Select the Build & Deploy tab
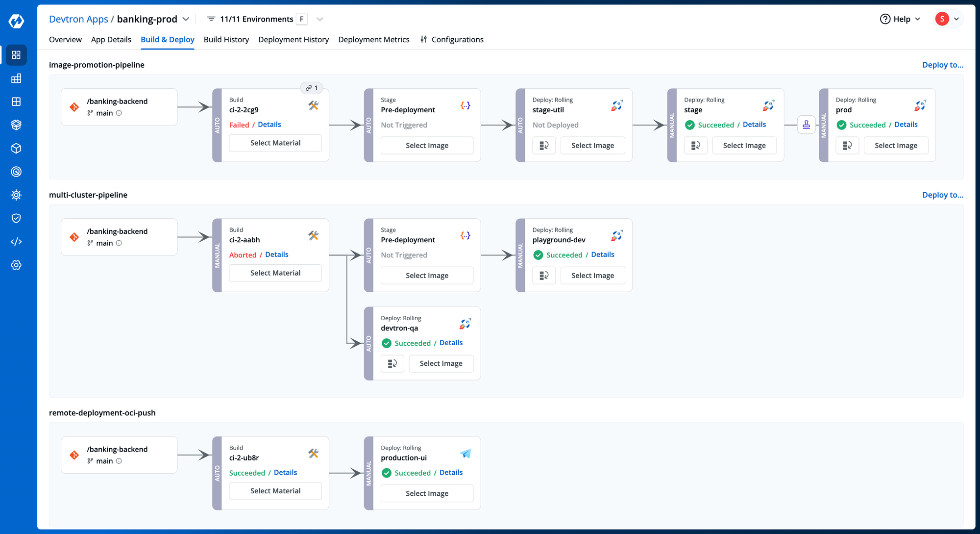The height and width of the screenshot is (534, 980). (x=168, y=40)
